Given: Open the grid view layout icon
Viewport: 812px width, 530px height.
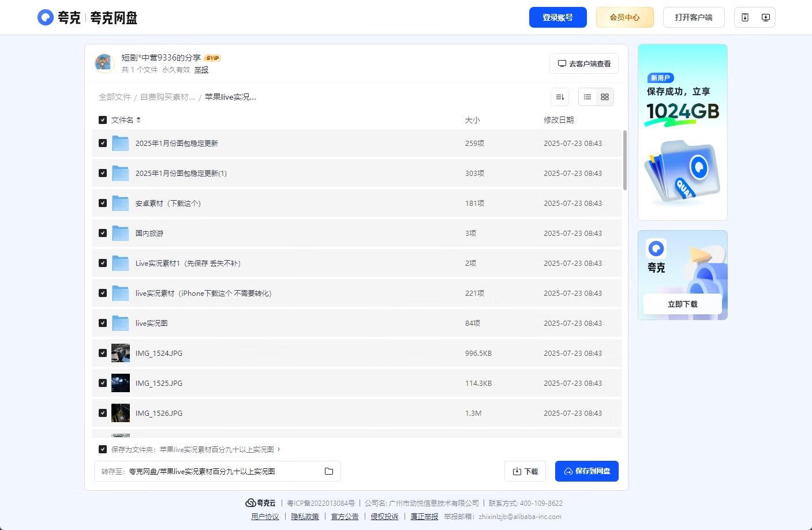Looking at the screenshot, I should pyautogui.click(x=604, y=97).
